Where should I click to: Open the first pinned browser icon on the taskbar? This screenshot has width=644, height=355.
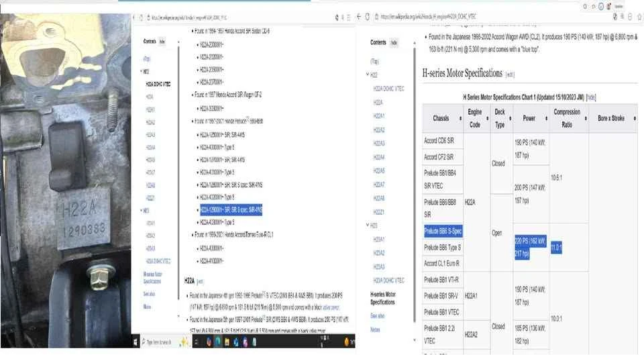pos(209,342)
